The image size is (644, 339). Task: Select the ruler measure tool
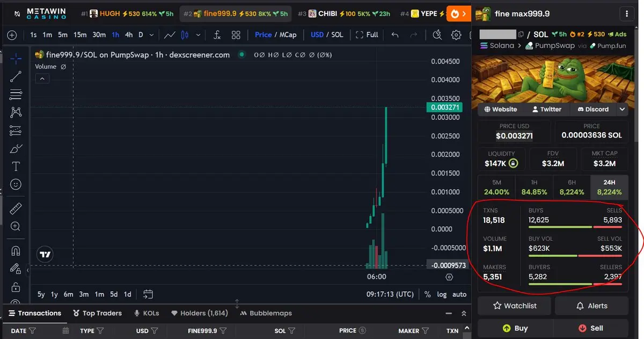point(16,208)
